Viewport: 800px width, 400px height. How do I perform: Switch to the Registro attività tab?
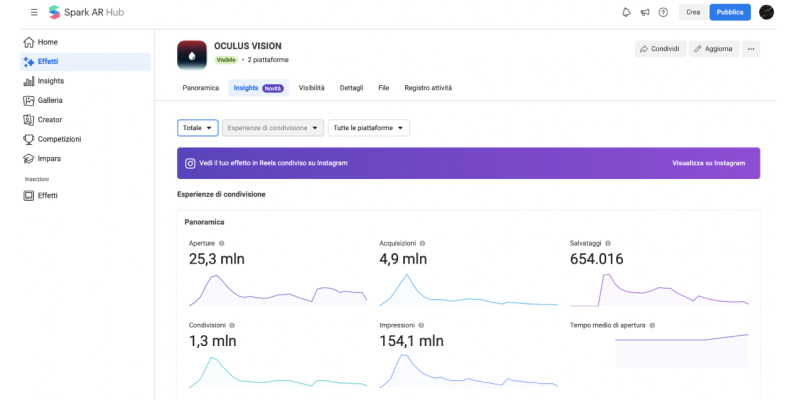pos(428,88)
